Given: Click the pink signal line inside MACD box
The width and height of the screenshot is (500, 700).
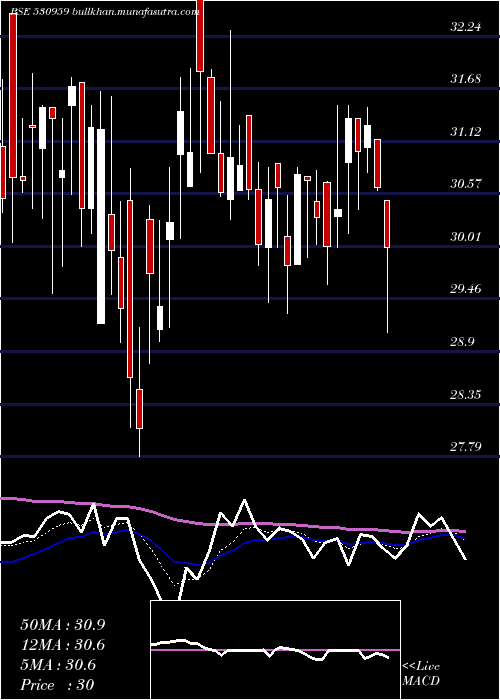Looking at the screenshot, I should click(275, 650).
